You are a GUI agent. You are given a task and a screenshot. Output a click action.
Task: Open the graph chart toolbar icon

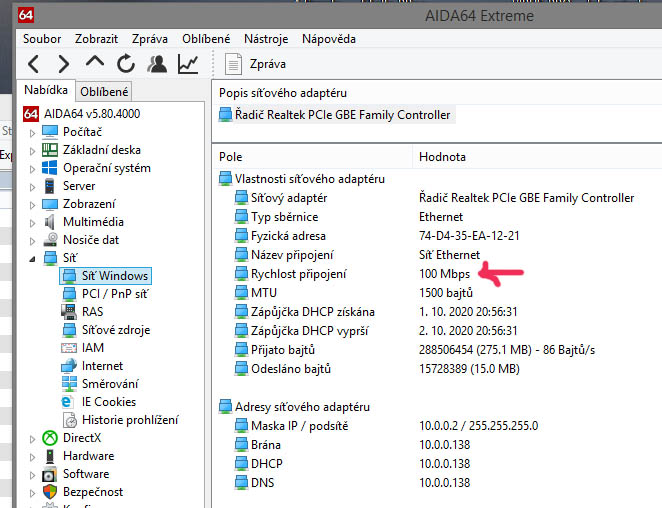(188, 64)
